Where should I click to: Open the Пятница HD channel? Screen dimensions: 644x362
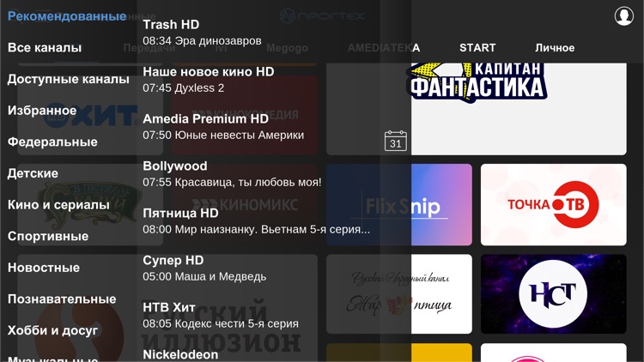tap(258, 221)
